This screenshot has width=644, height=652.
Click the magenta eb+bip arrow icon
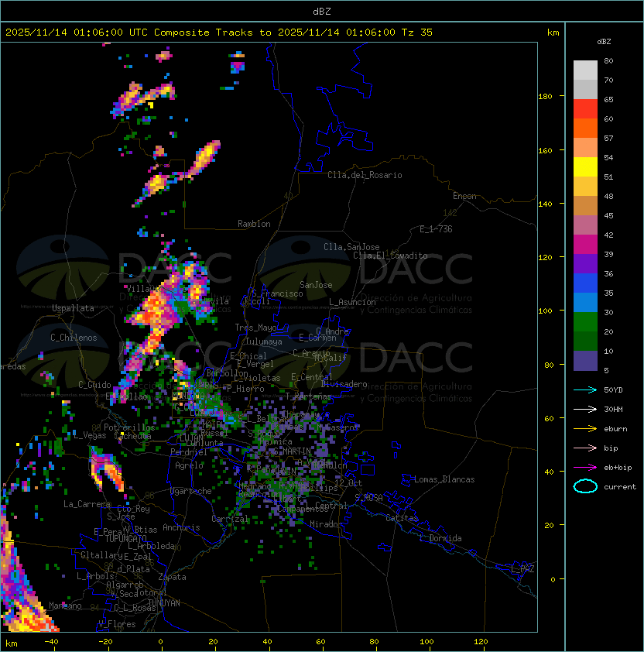click(x=585, y=468)
